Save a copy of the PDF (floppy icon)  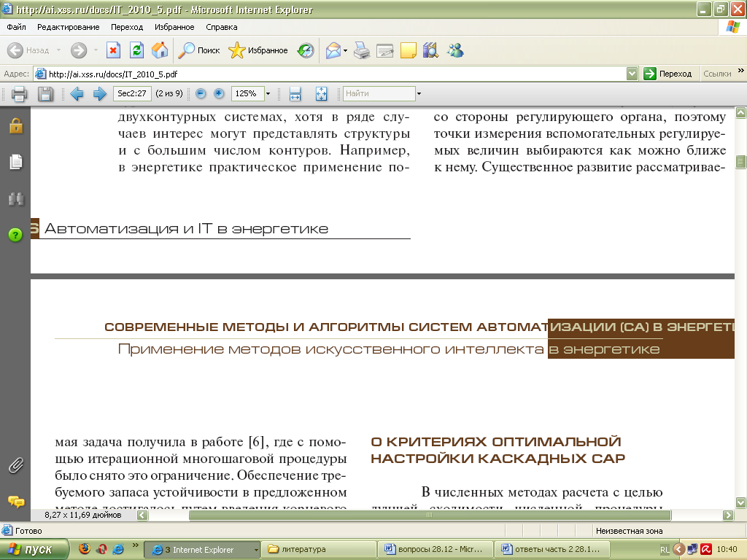coord(45,94)
